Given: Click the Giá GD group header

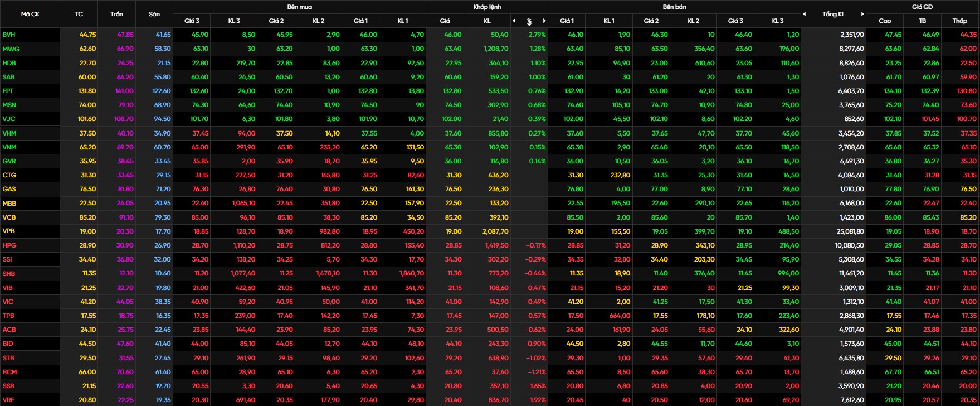Looking at the screenshot, I should click(922, 7).
